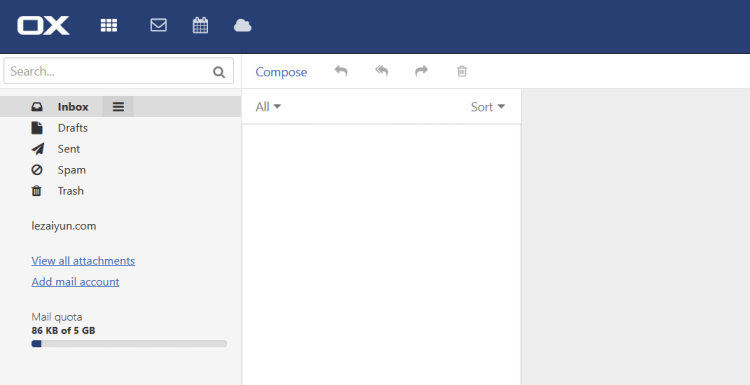Click the OX logo
Viewport: 750px width, 385px height.
44,25
